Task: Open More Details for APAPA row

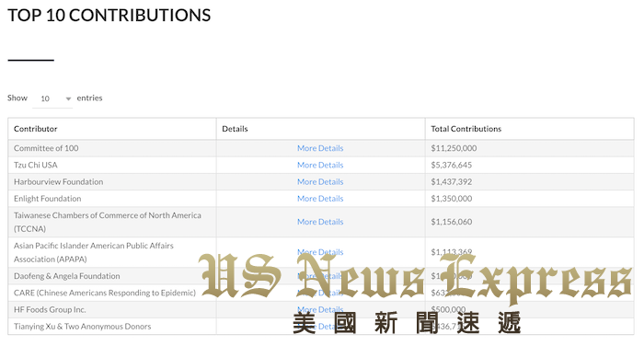Action: [320, 252]
